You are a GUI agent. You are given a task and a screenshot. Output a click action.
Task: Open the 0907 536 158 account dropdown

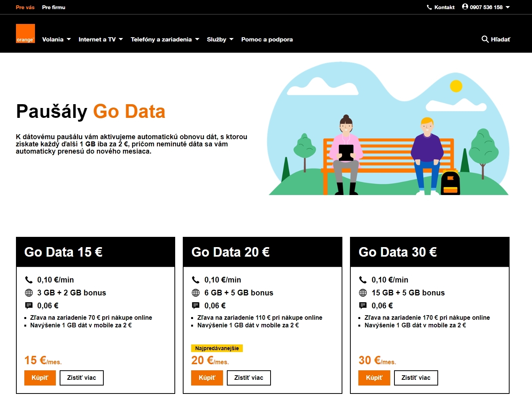pos(486,7)
